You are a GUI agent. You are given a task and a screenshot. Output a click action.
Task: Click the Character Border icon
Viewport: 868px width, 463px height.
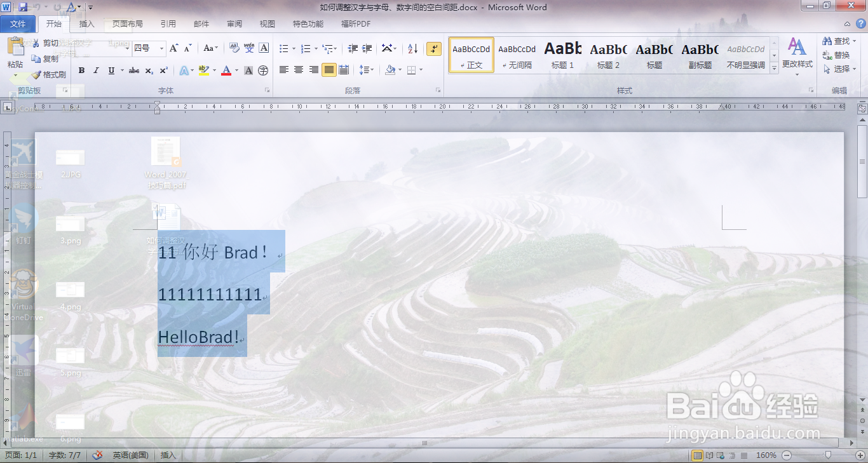[x=264, y=48]
